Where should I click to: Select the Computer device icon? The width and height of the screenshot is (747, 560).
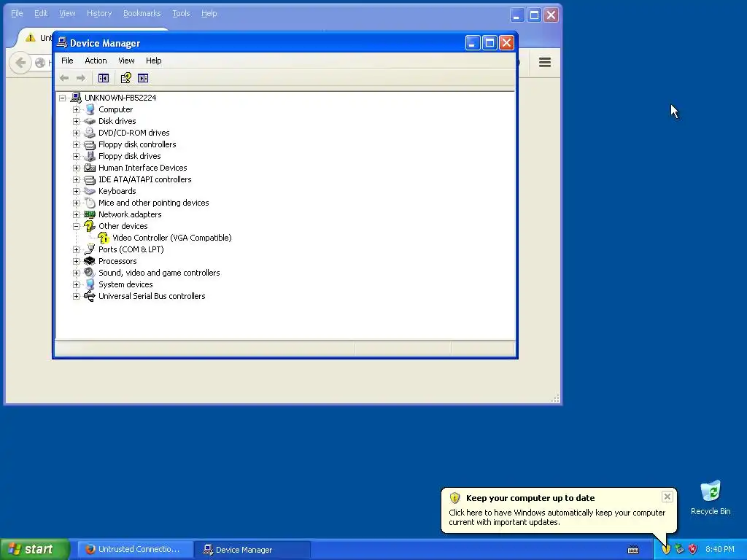click(x=90, y=109)
